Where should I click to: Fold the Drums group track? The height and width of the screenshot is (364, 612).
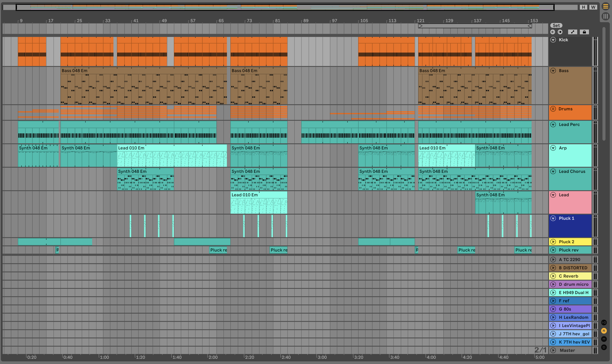[553, 109]
